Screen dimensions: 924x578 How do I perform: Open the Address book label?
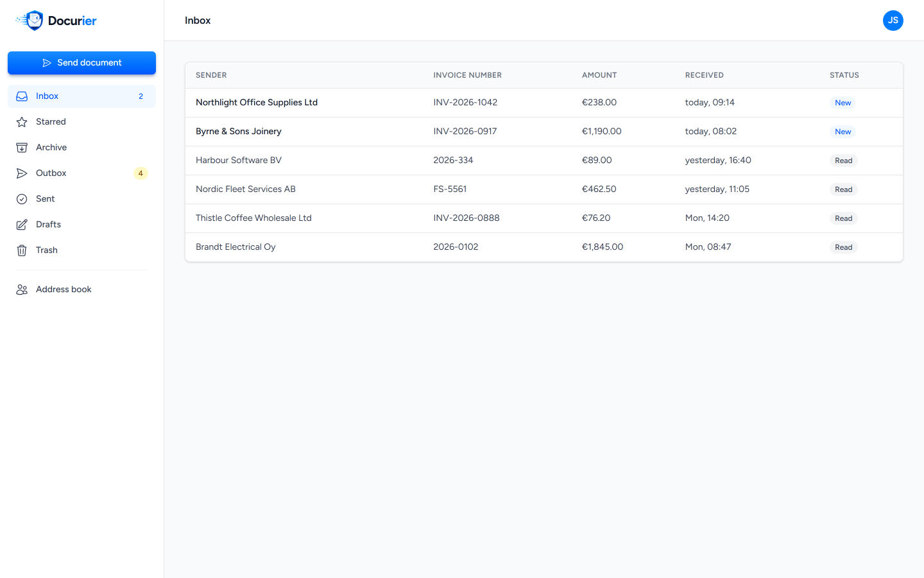(x=64, y=290)
